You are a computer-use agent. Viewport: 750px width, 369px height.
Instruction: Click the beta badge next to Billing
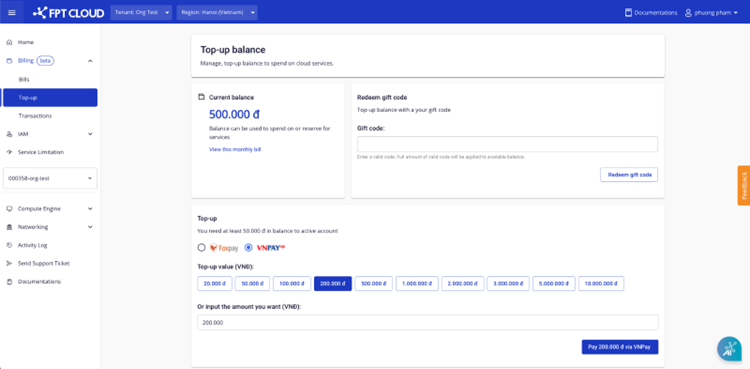tap(45, 61)
